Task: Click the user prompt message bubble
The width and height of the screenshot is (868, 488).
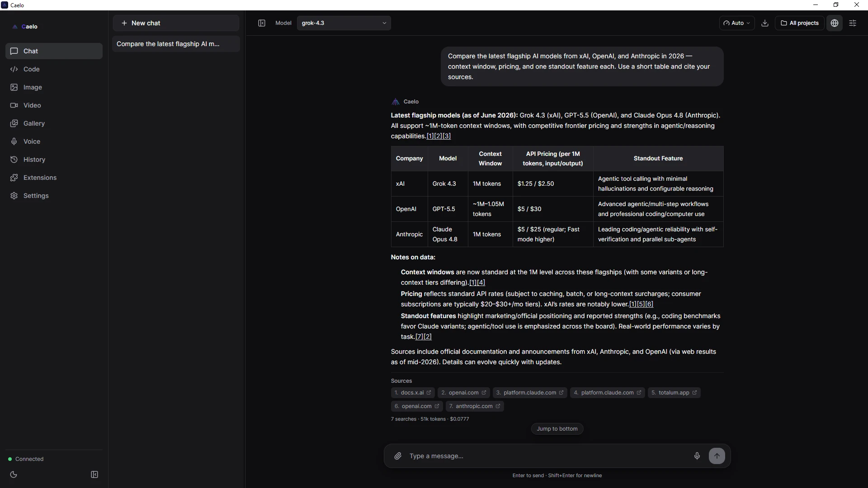Action: tap(582, 66)
